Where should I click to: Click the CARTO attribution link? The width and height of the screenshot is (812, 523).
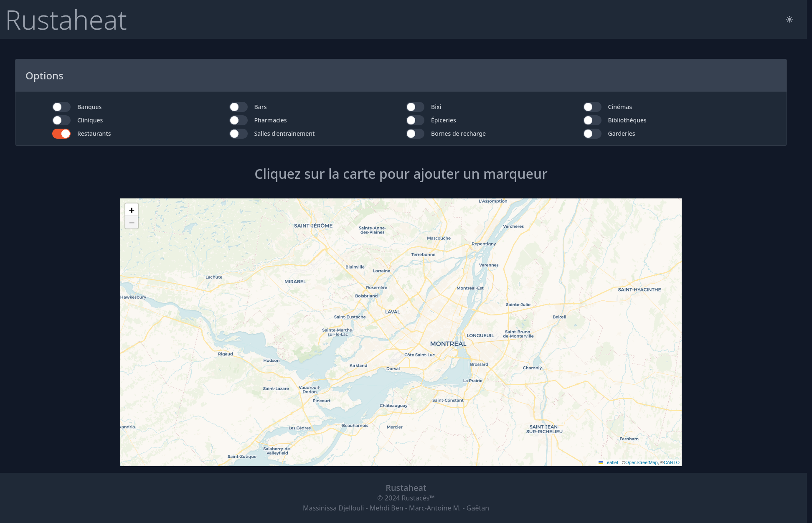[671, 462]
